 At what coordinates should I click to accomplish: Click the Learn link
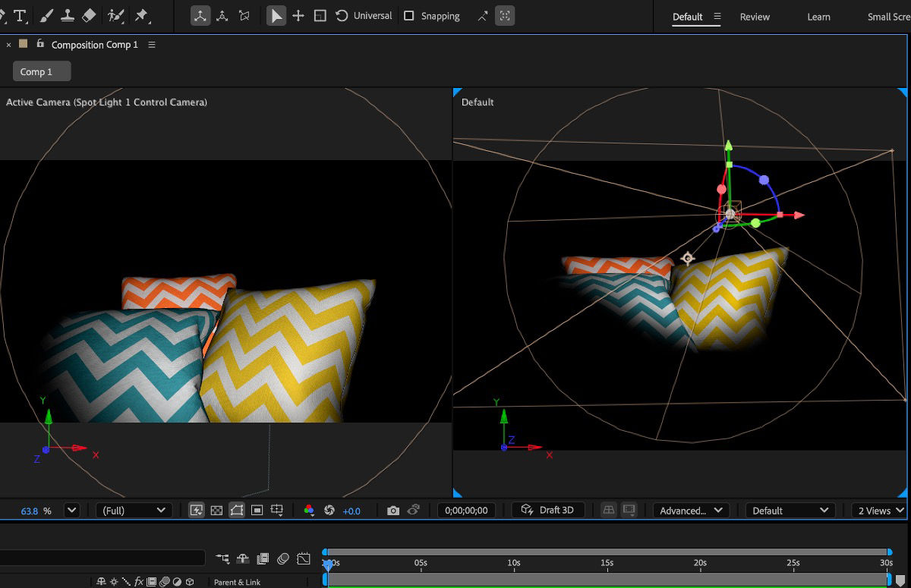click(x=818, y=17)
